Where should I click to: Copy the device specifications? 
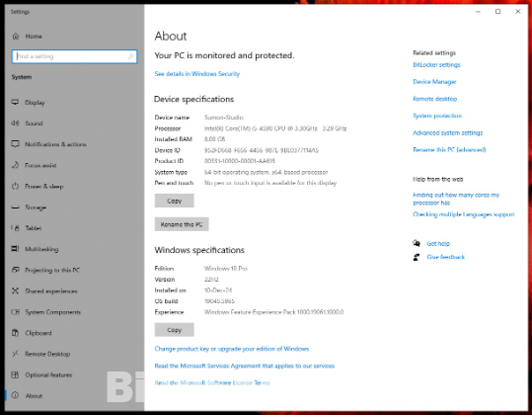point(175,201)
